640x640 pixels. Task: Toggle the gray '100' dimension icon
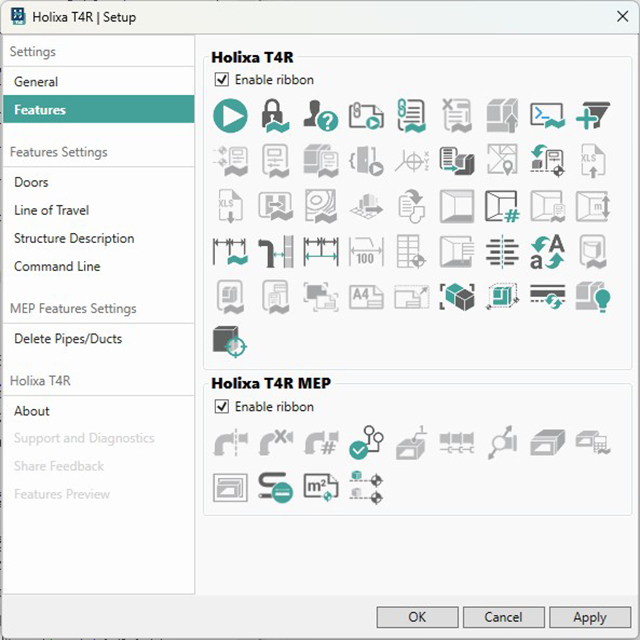(366, 251)
